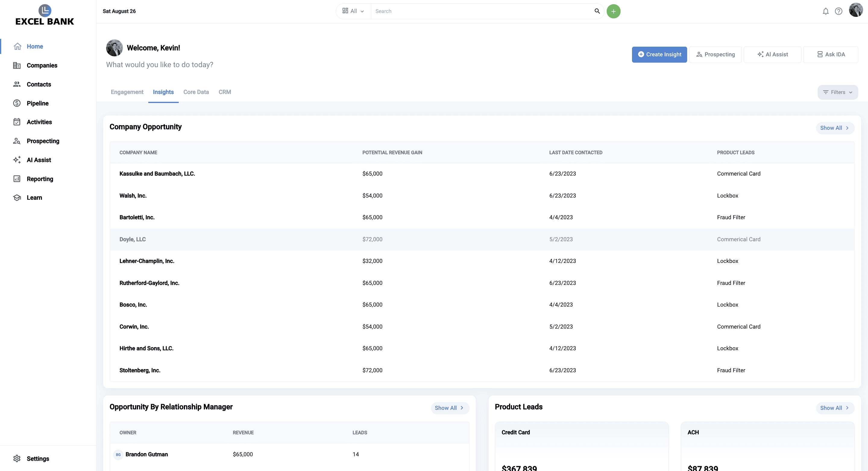Screen dimensions: 868x471
Task: Switch to the Engagement tab
Action: pyautogui.click(x=127, y=92)
